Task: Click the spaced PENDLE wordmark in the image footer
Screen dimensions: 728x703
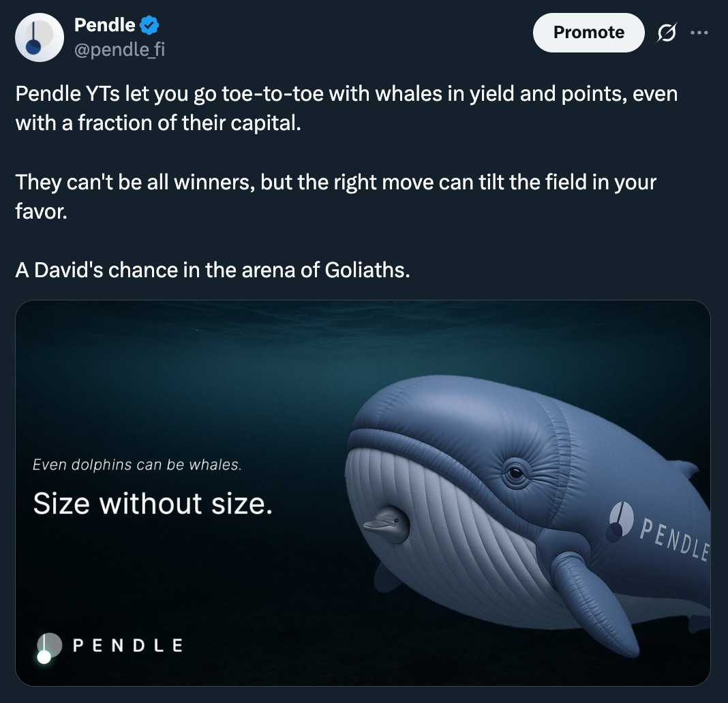Action: pyautogui.click(x=128, y=646)
